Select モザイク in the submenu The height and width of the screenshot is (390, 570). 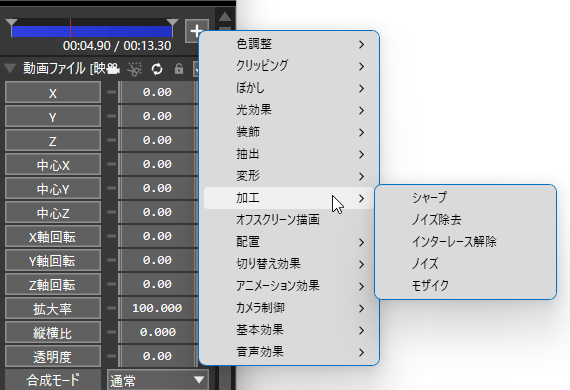[x=466, y=286]
